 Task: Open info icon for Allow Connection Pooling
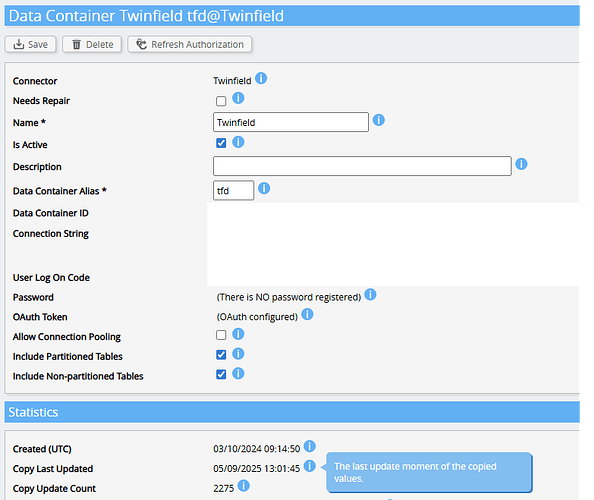click(238, 334)
